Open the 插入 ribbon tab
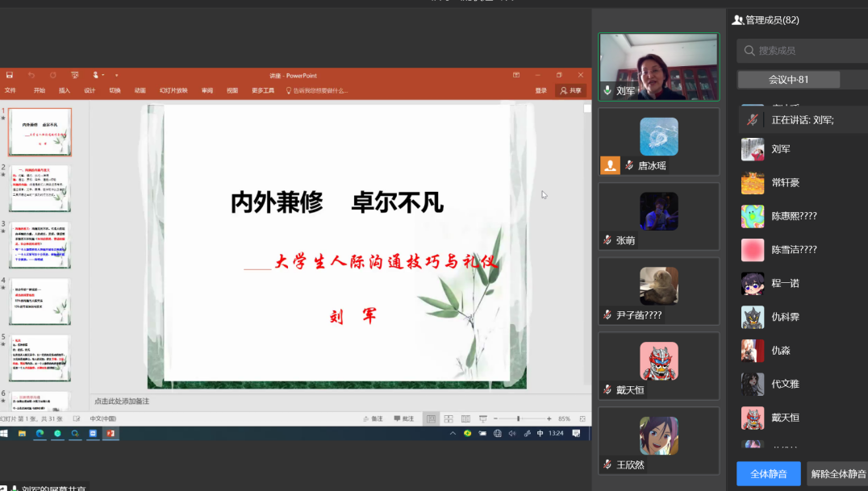The width and height of the screenshot is (868, 491). tap(65, 91)
